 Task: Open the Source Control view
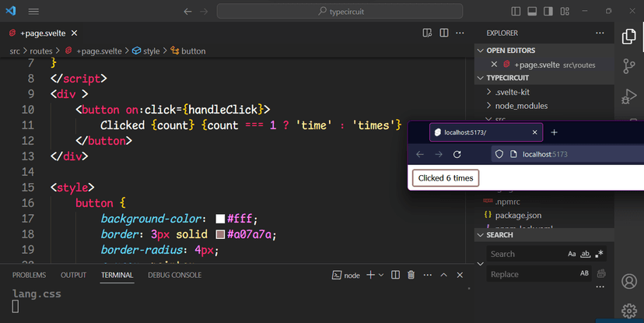(629, 67)
